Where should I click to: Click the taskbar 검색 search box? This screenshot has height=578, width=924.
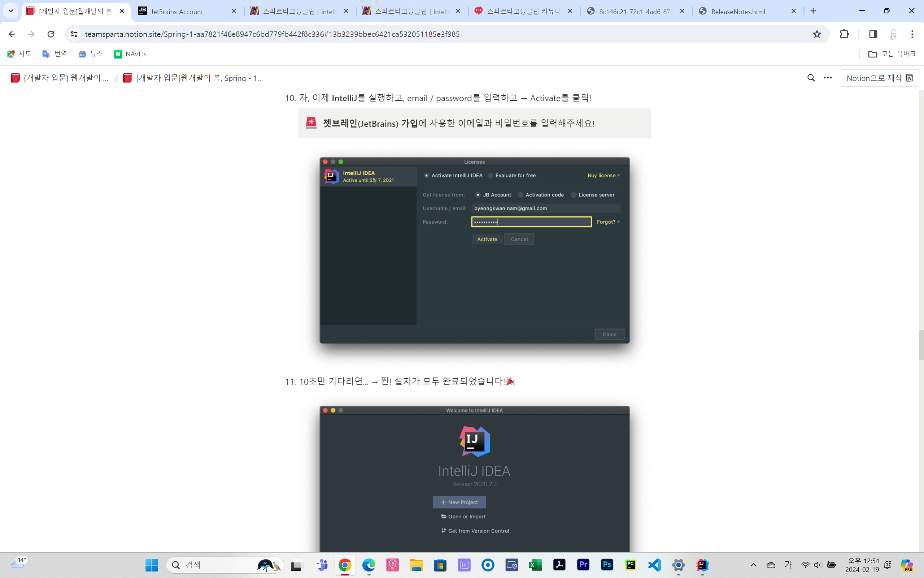[x=225, y=565]
